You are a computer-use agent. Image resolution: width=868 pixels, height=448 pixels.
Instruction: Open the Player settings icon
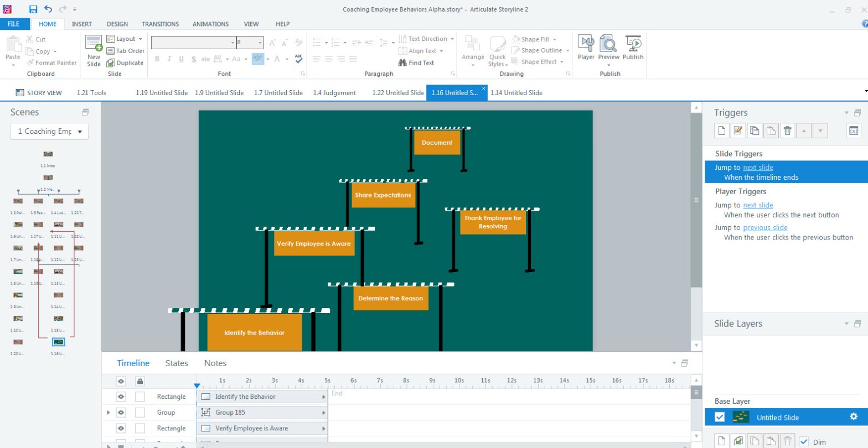click(586, 44)
